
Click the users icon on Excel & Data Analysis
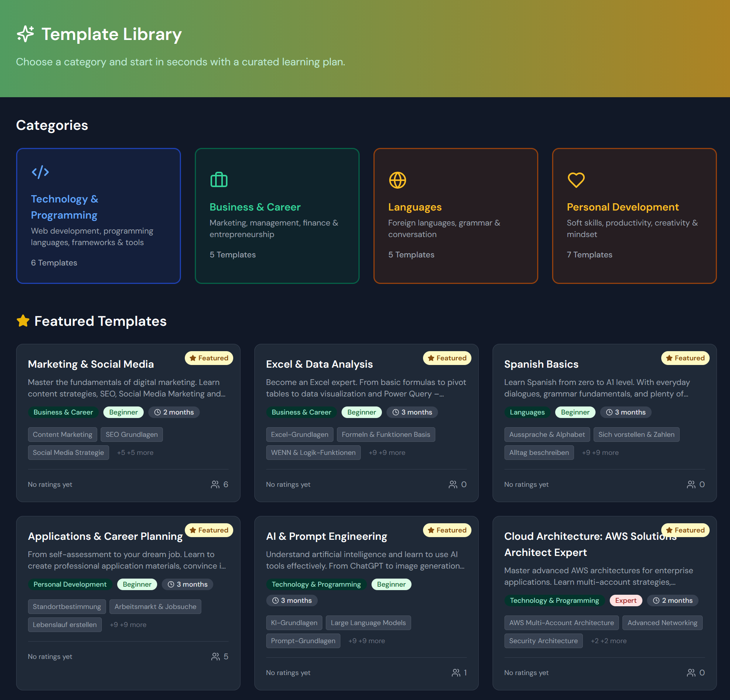[453, 484]
